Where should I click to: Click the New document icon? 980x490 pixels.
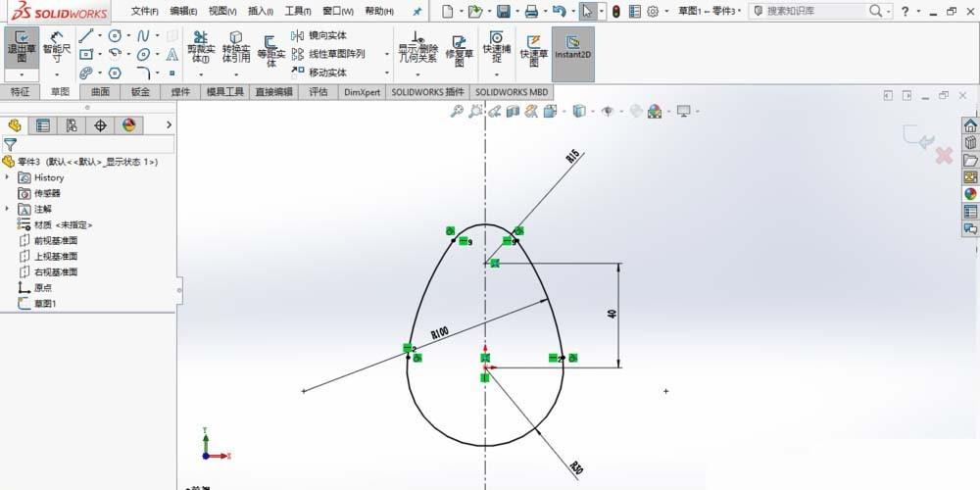tap(447, 11)
